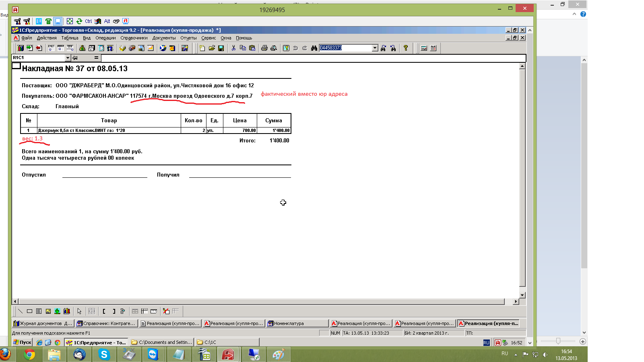Click the Пуск start button
This screenshot has width=644, height=362.
coord(22,343)
